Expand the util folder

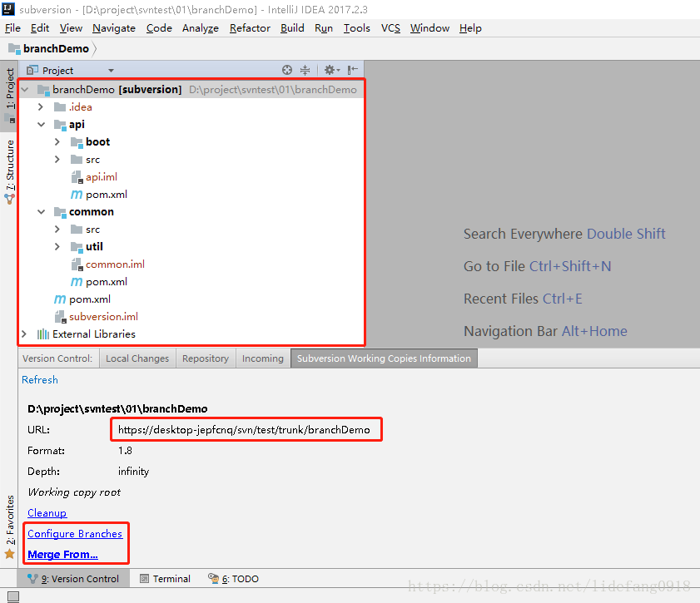57,247
